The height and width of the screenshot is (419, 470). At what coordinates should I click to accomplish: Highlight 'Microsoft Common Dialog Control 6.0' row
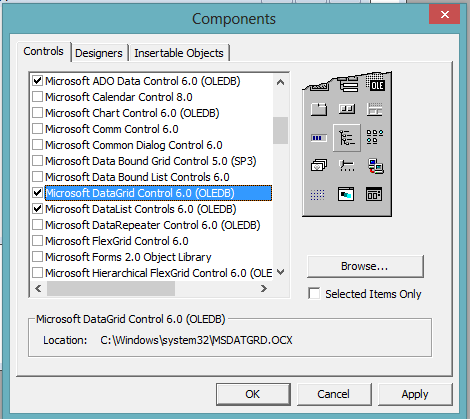(x=134, y=145)
